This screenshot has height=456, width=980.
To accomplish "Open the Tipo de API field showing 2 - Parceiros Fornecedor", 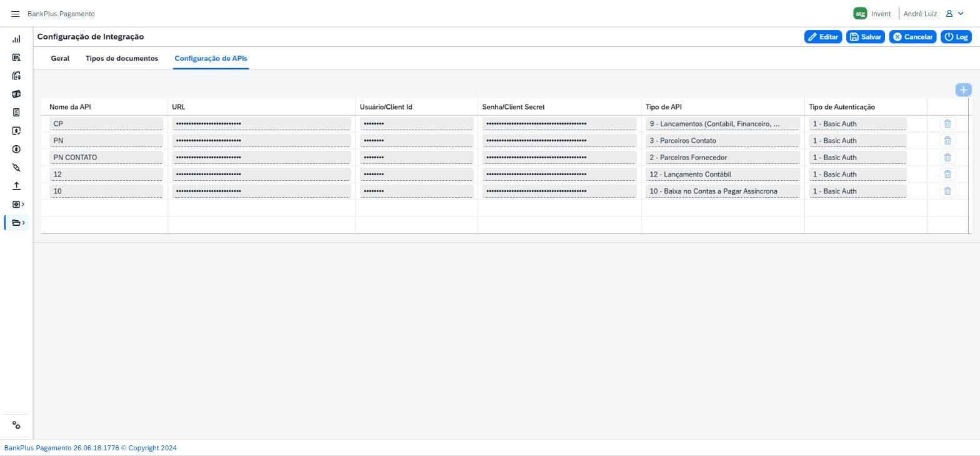I will coord(722,158).
